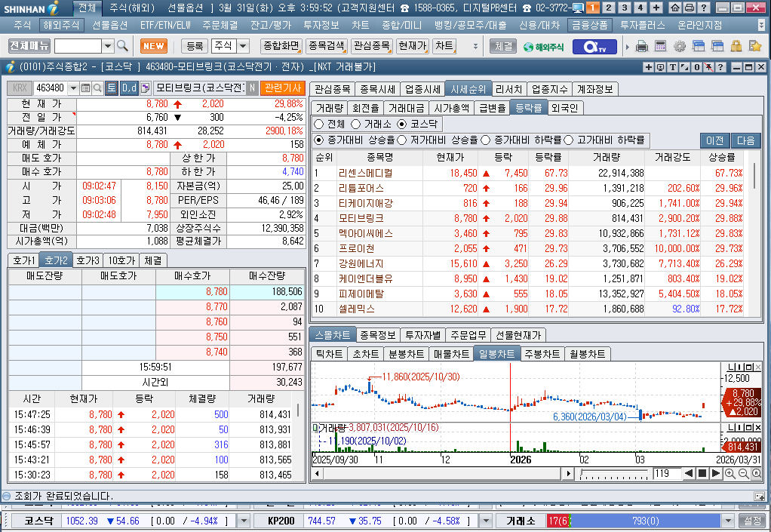Click the 설정 button at bottom right

pyautogui.click(x=752, y=520)
